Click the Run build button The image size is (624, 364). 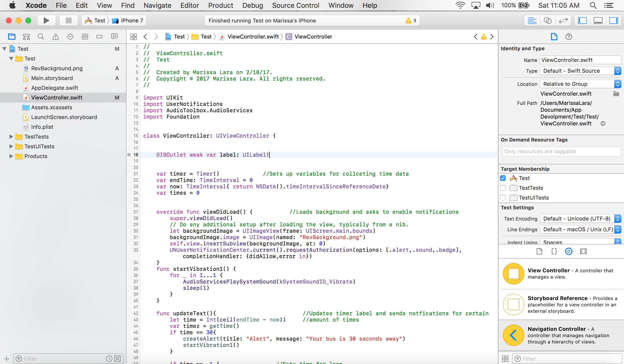(46, 20)
